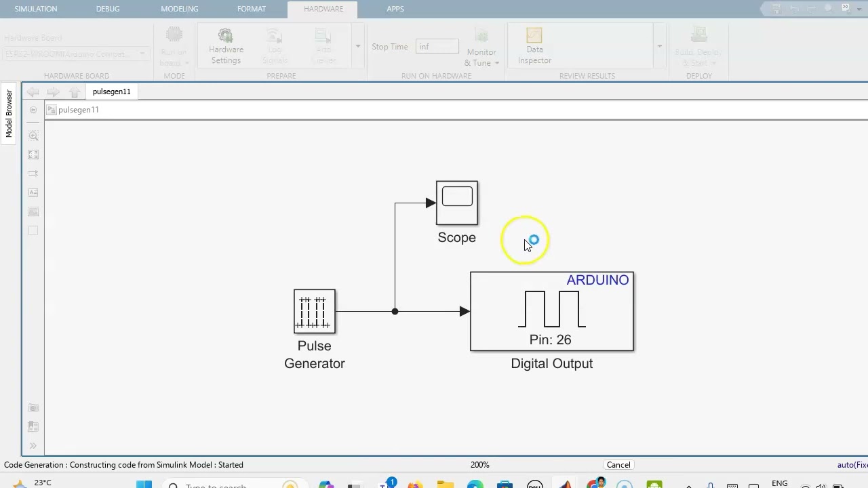Viewport: 868px width, 488px height.
Task: Click the Up to Parent arrow icon
Action: (x=75, y=91)
